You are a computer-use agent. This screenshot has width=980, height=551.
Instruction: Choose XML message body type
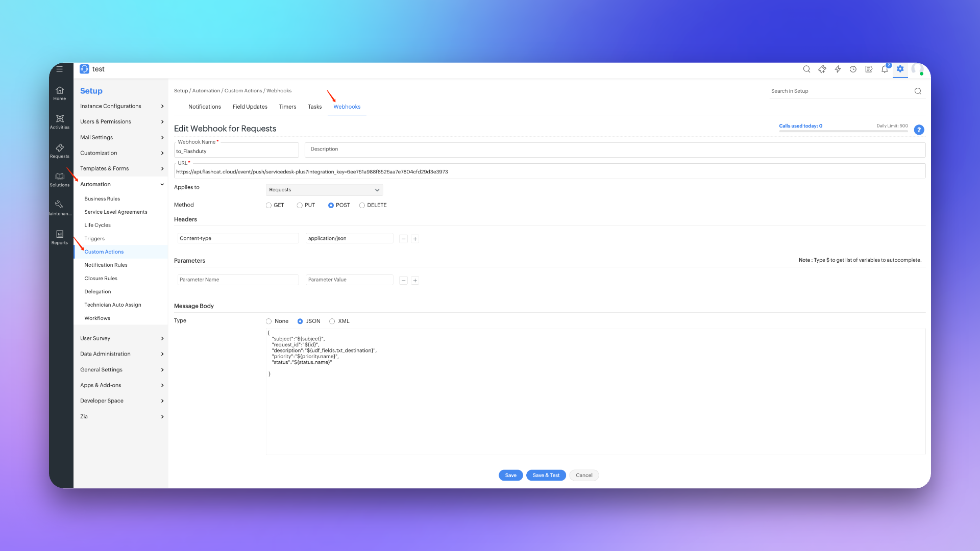tap(332, 321)
